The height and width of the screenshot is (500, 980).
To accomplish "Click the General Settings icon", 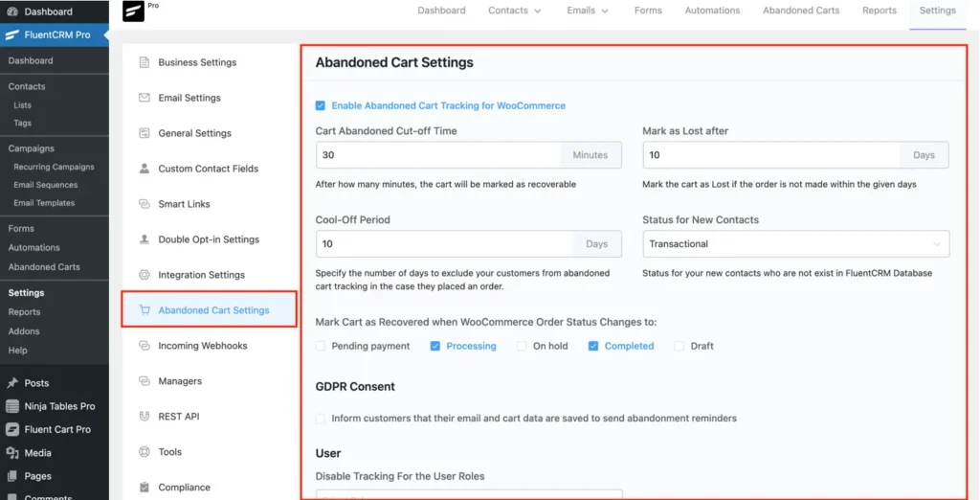I will (145, 133).
